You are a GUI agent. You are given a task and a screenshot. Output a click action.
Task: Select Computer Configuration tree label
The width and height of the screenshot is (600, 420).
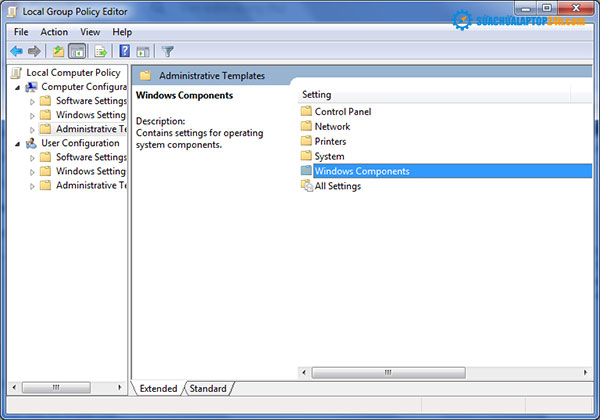(84, 87)
